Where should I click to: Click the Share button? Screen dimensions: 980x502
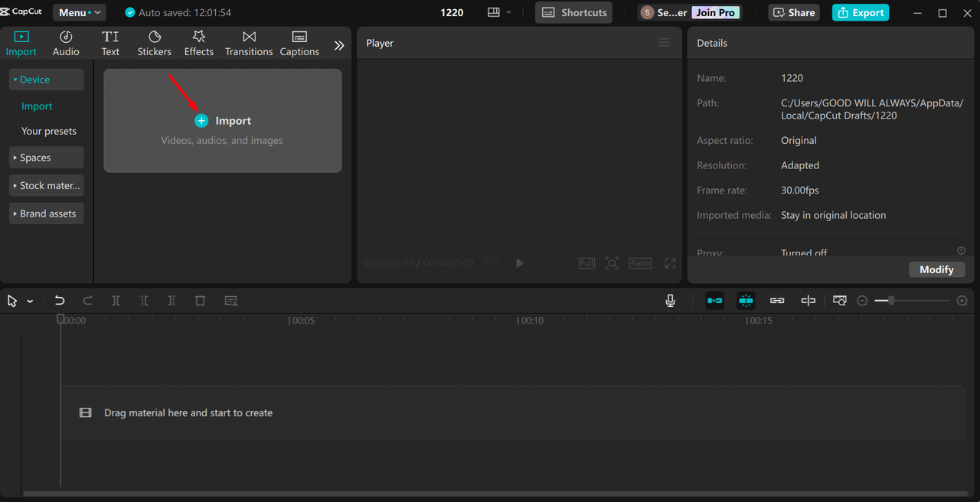(x=794, y=12)
